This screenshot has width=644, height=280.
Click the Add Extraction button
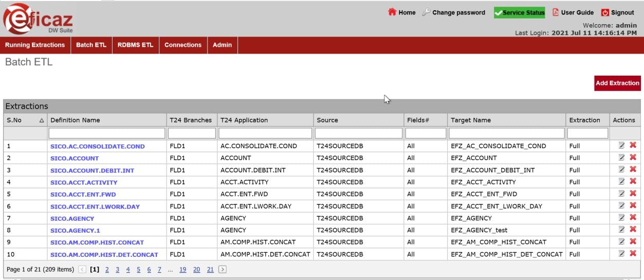pos(617,83)
